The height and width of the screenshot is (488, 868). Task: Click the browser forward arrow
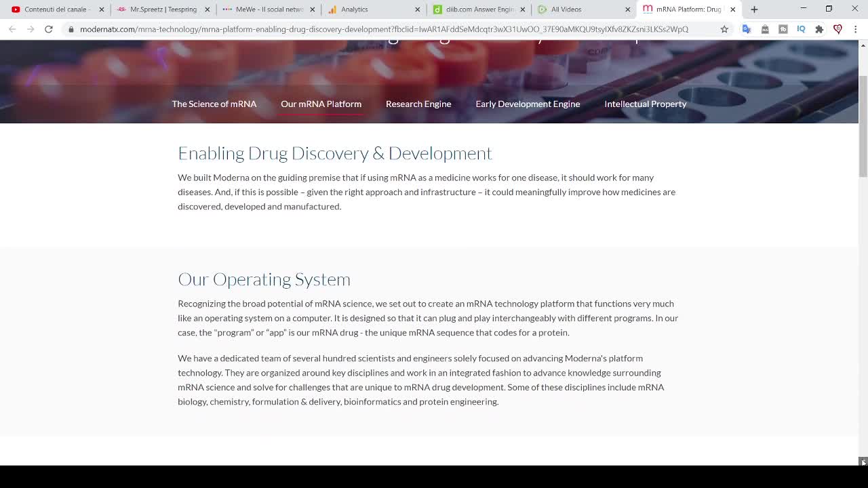pos(31,29)
